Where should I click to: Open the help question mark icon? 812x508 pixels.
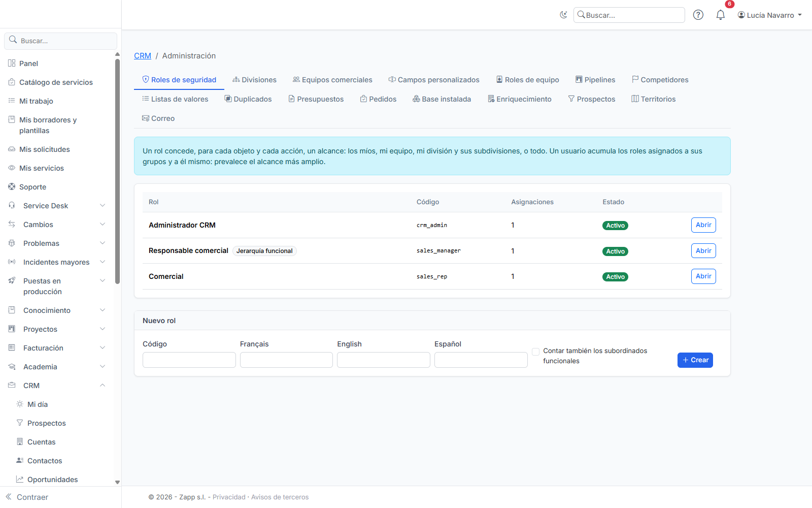coord(698,15)
